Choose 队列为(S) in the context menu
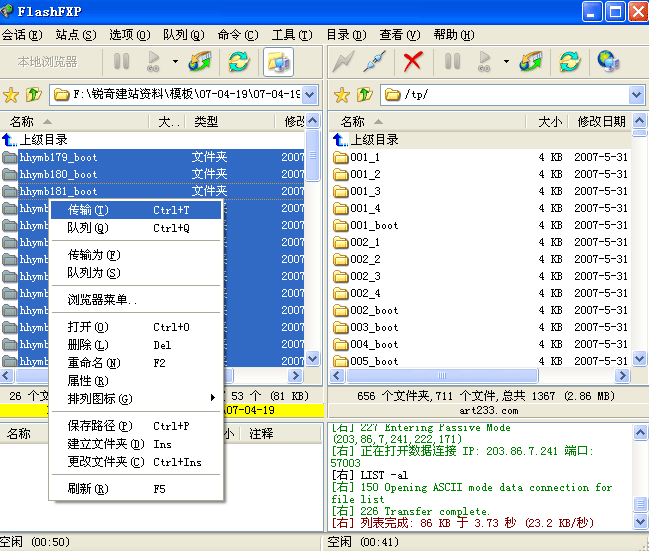Image resolution: width=649 pixels, height=551 pixels. coord(136,273)
